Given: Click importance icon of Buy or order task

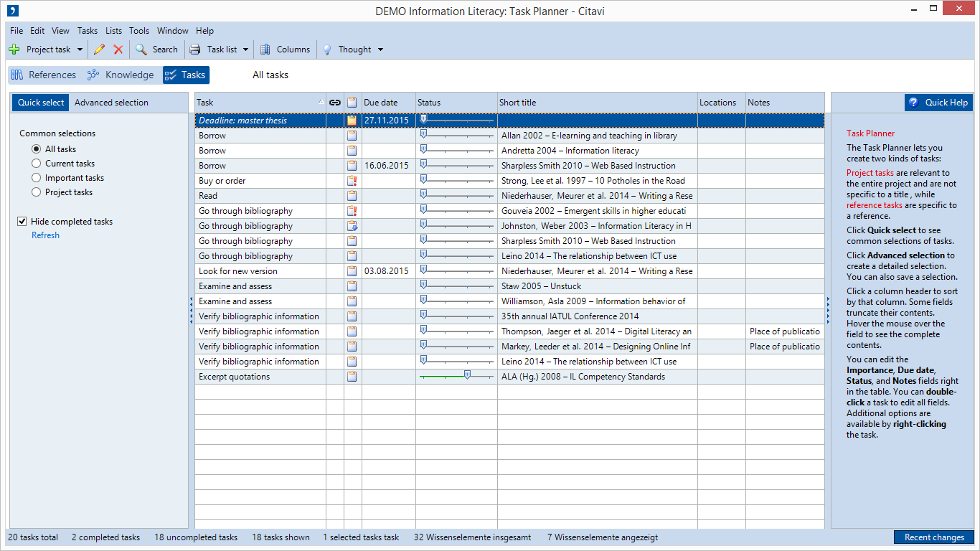Looking at the screenshot, I should pos(352,181).
